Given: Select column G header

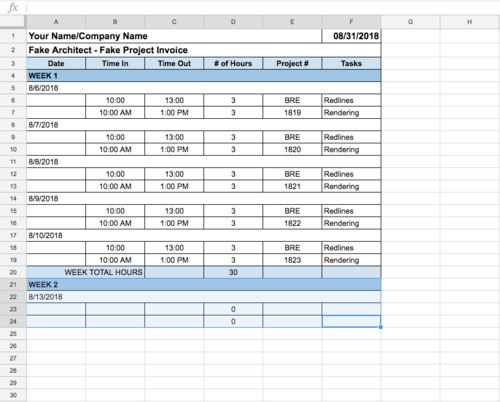Looking at the screenshot, I should point(410,22).
